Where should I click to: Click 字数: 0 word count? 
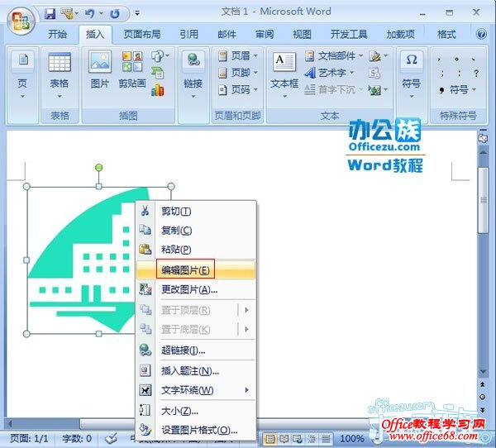click(x=77, y=439)
